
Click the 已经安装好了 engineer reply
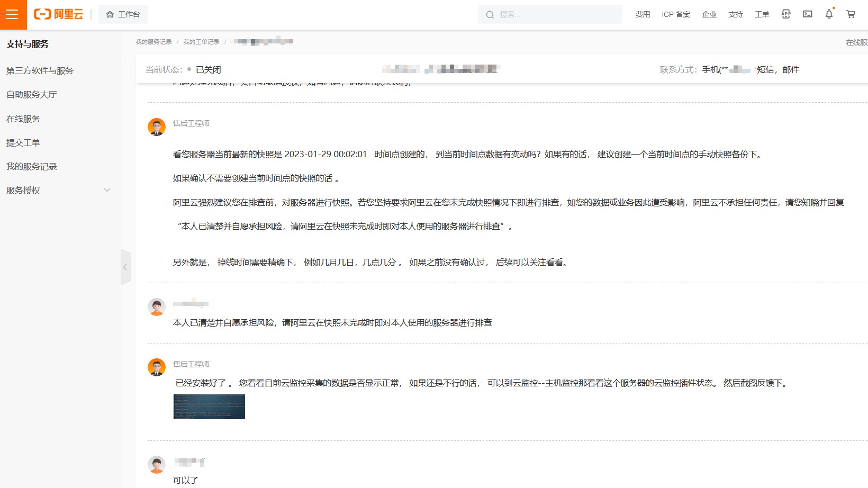[482, 383]
